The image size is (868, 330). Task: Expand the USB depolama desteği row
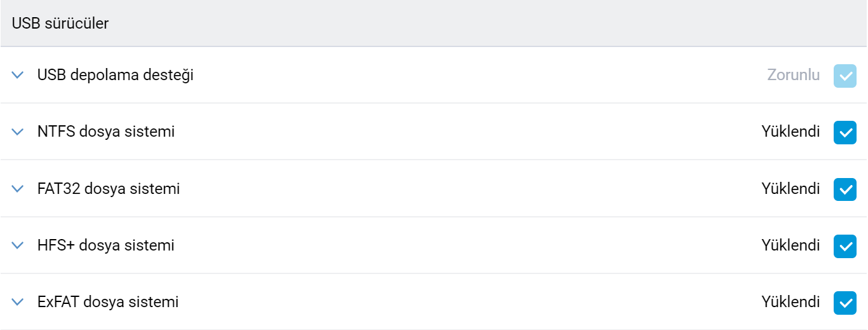[x=18, y=75]
